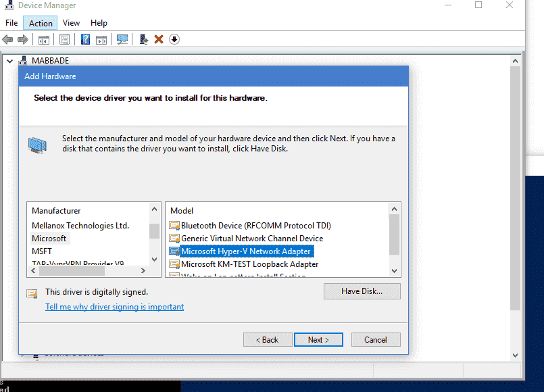Viewport: 544px width, 392px height.
Task: Click the Back button in wizard
Action: click(x=268, y=339)
